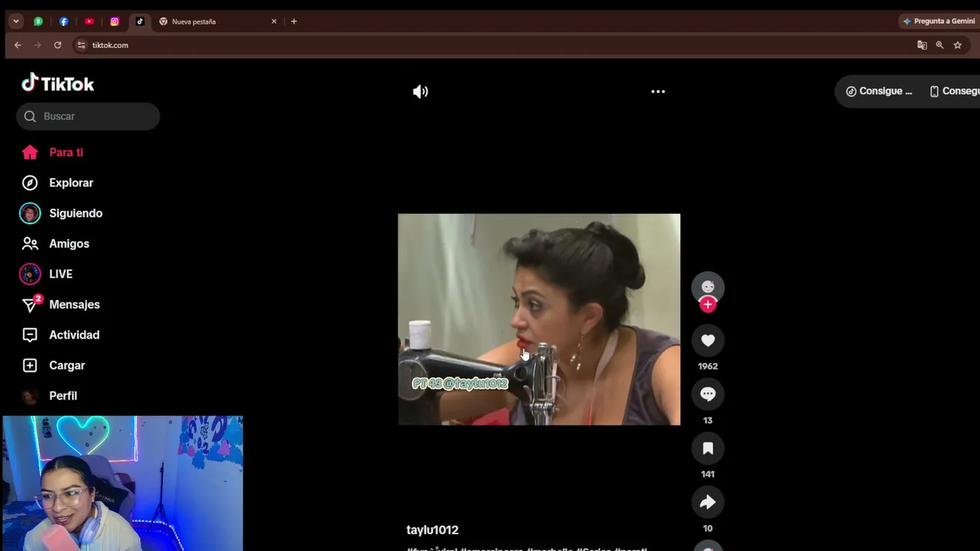Mute the video with the speaker icon
Viewport: 980px width, 551px height.
click(420, 92)
